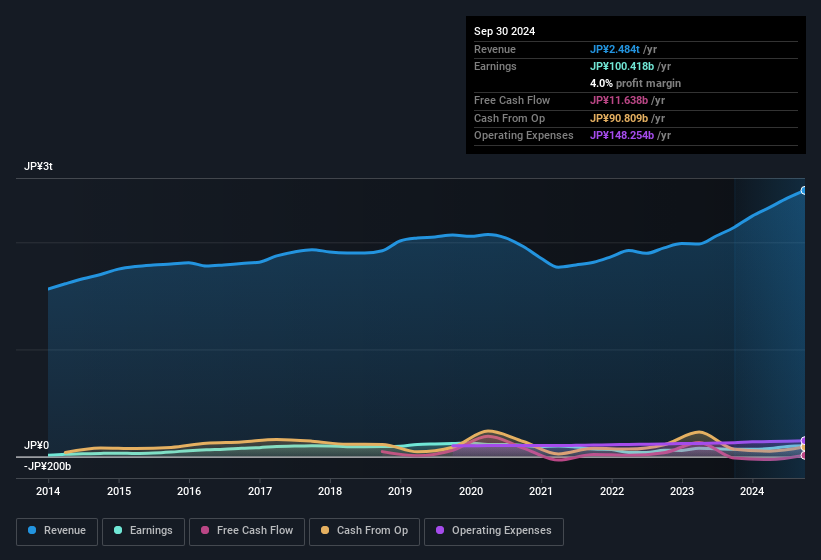The width and height of the screenshot is (821, 560).
Task: Click the Sep 30 2024 tooltip date header
Action: [x=505, y=31]
